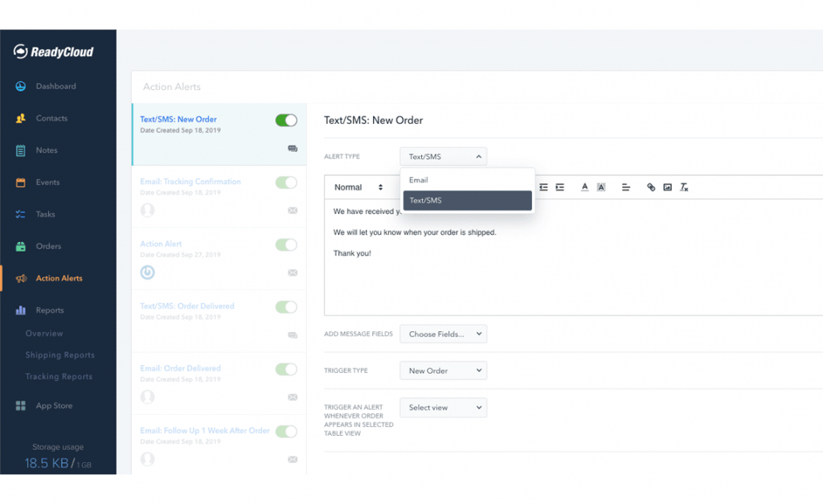Select Email from the Alert Type list
The width and height of the screenshot is (823, 504).
tap(418, 180)
